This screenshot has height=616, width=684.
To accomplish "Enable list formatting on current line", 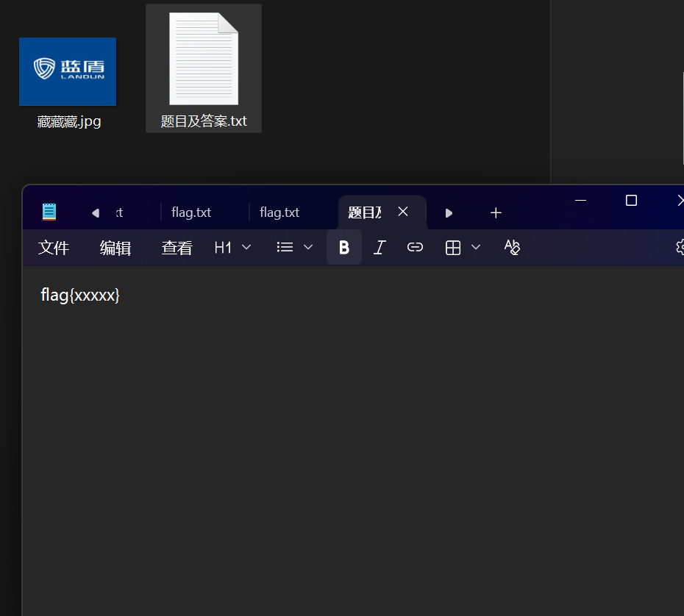I will [x=284, y=247].
